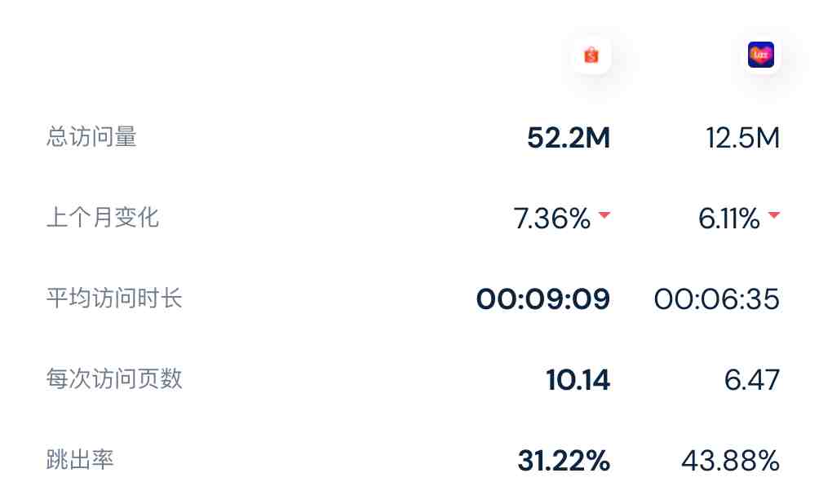Click red down arrow beside 6.11%
This screenshot has height=504, width=819.
pos(774,214)
